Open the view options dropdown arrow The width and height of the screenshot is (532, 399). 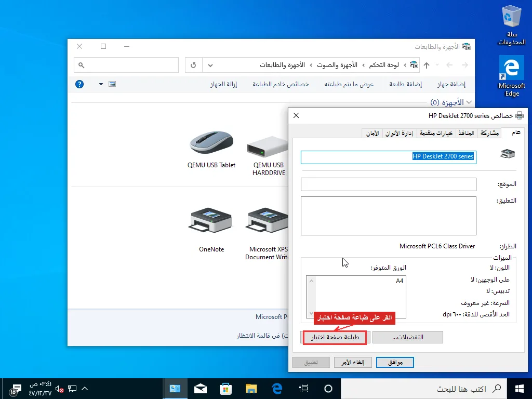point(101,84)
